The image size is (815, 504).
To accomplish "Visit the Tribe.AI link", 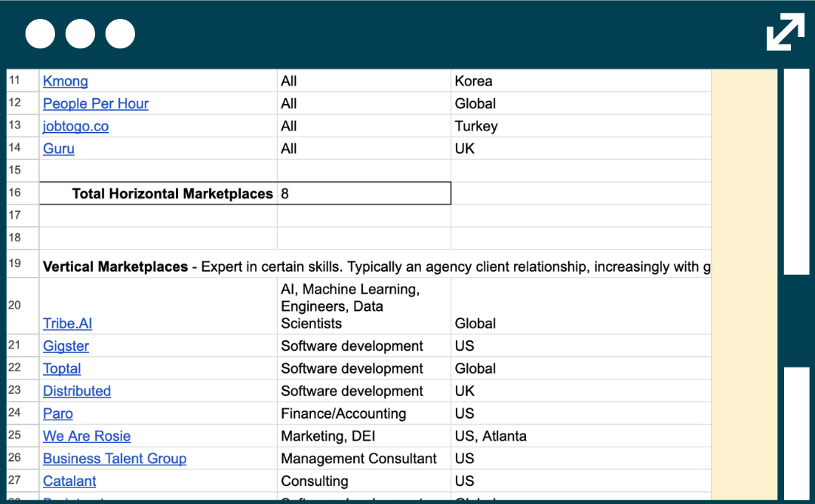I will tap(68, 323).
